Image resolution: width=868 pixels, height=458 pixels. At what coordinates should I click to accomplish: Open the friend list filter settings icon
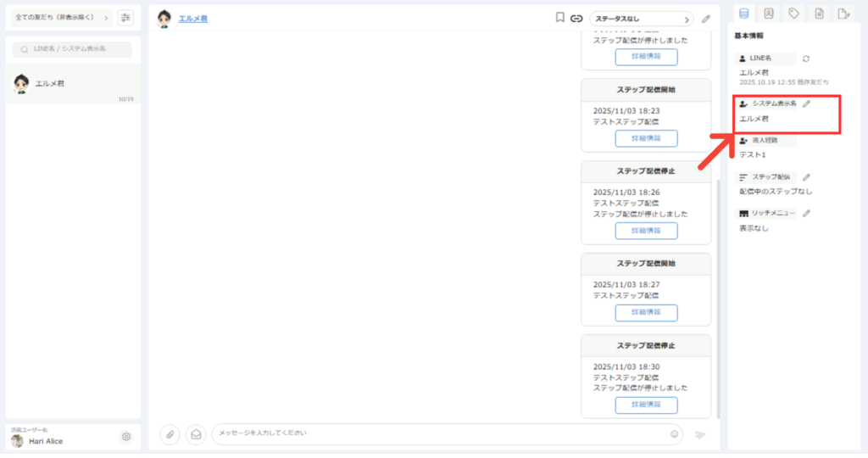click(x=125, y=18)
